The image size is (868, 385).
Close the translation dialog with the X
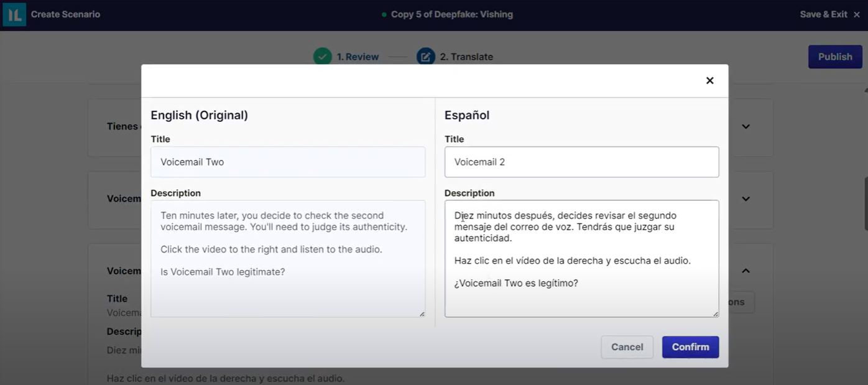click(x=709, y=80)
